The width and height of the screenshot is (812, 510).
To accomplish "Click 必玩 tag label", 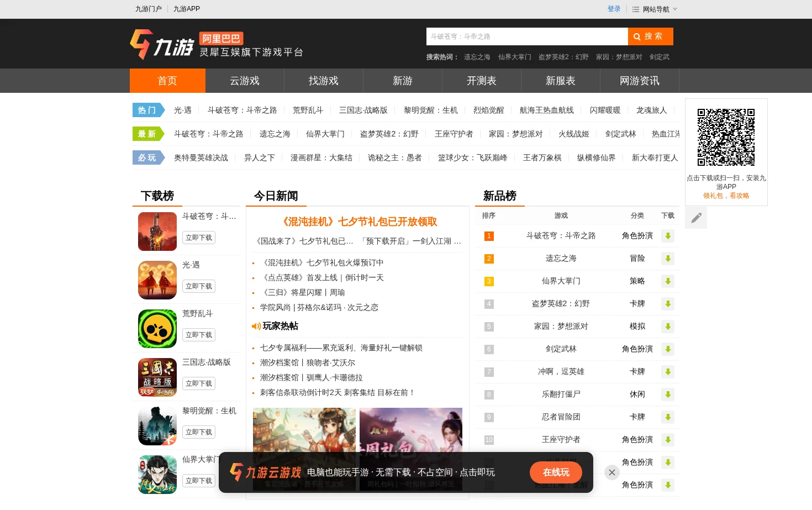I will [x=148, y=158].
